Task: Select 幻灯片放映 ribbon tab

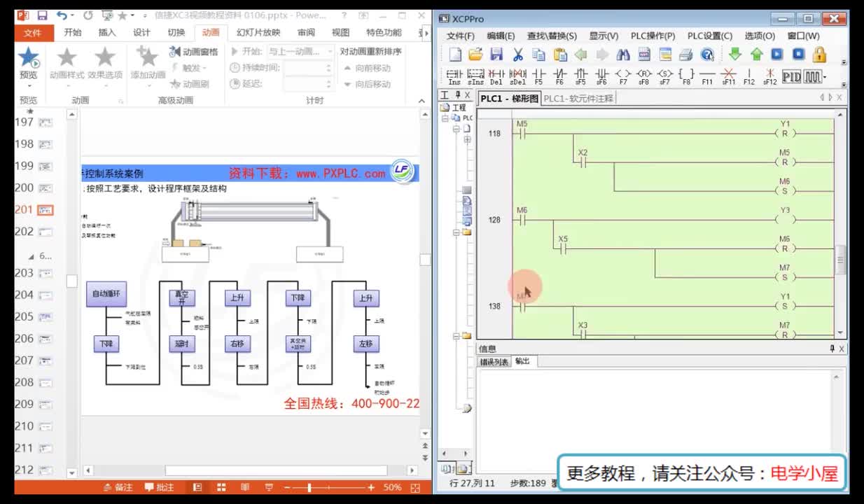Action: click(x=258, y=32)
